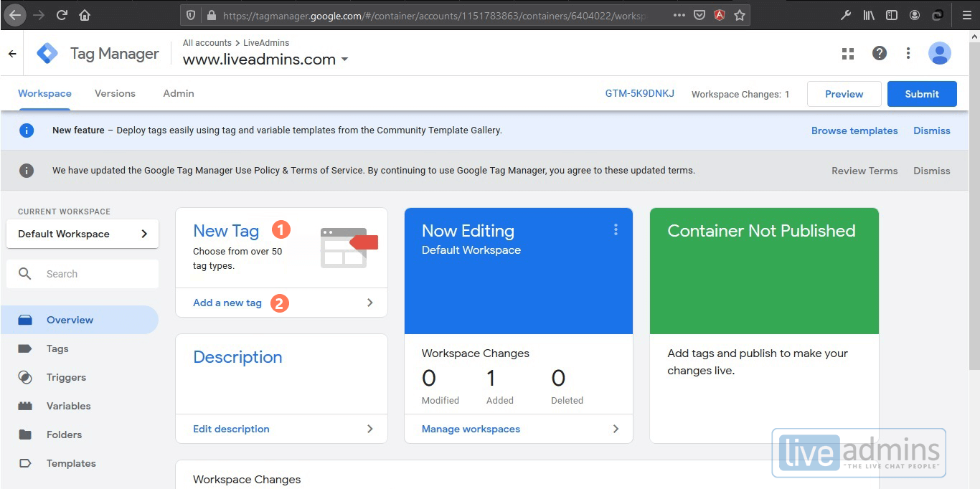Click the Templates label in the sidebar

pyautogui.click(x=71, y=463)
